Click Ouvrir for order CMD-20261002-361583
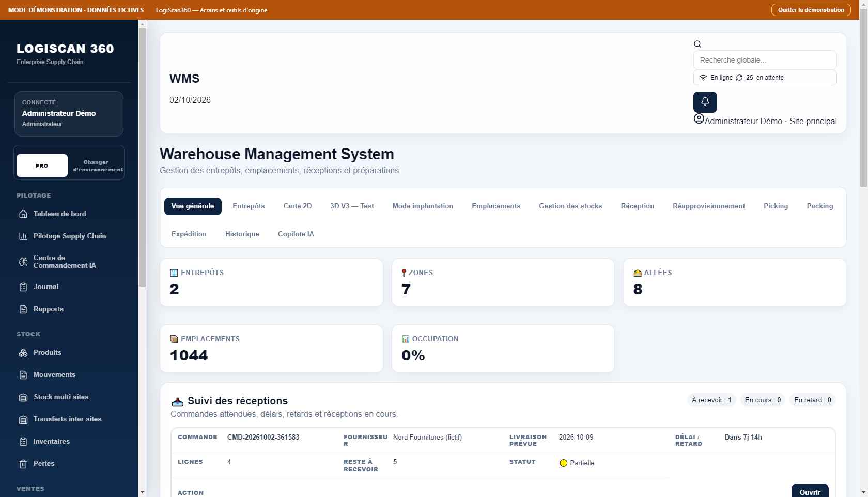The width and height of the screenshot is (868, 497). coord(810,492)
